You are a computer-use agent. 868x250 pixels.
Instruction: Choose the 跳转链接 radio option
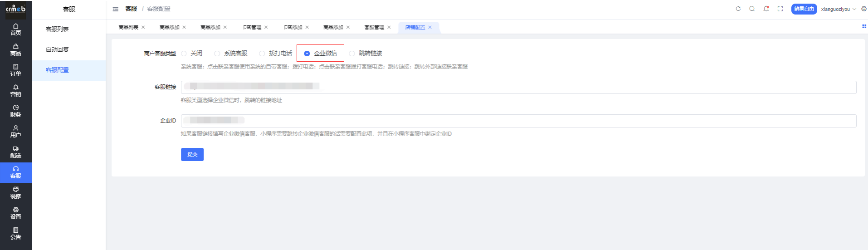(x=352, y=54)
